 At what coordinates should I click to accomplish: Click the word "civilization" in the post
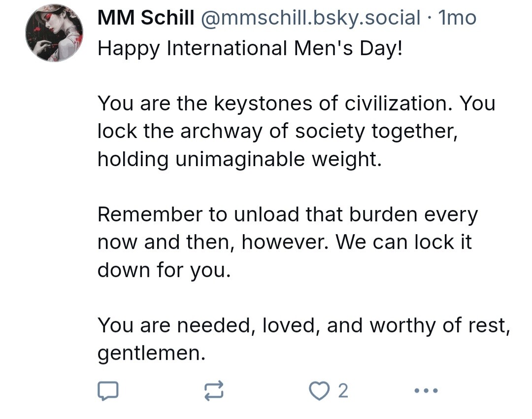[399, 104]
